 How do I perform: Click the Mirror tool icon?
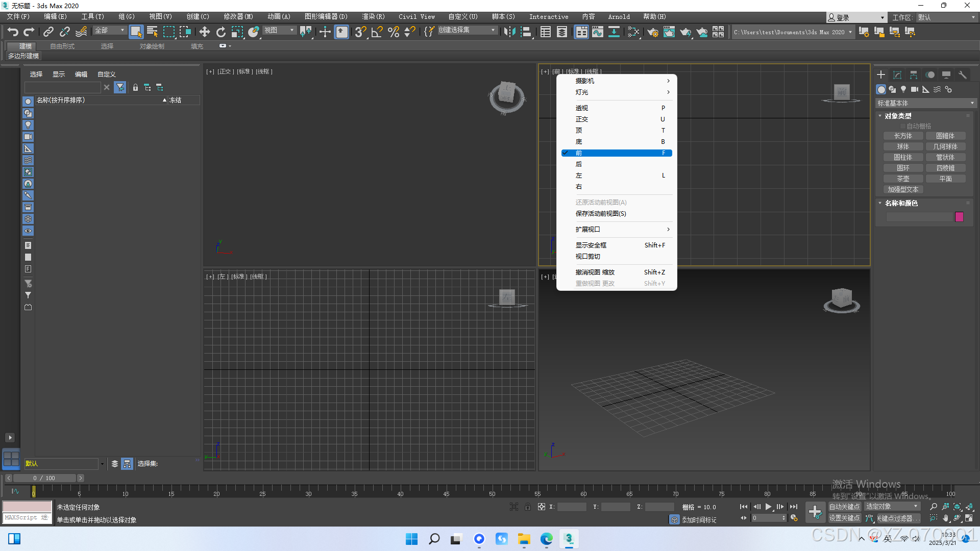pyautogui.click(x=509, y=32)
